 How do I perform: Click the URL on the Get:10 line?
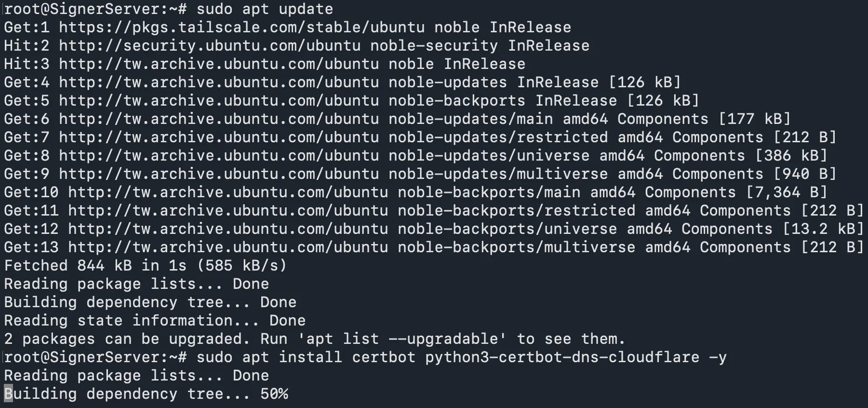(x=228, y=192)
